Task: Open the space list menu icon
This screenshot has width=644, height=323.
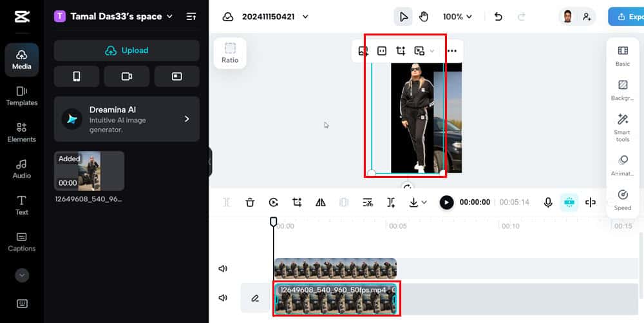Action: tap(191, 16)
